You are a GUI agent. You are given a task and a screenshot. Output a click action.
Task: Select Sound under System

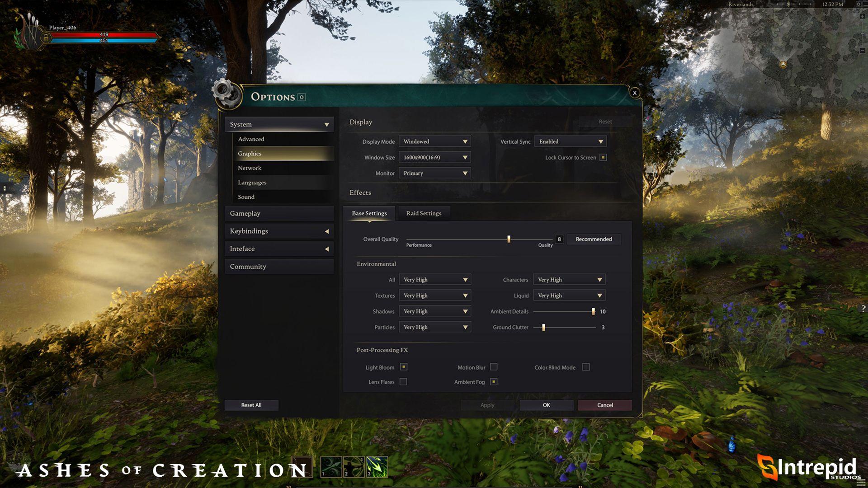click(283, 197)
